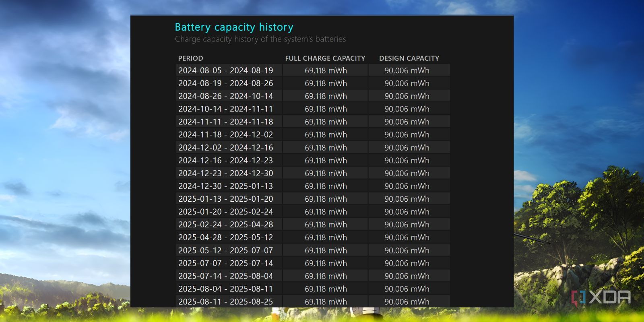Click full charge capacity for 2025-01-20 - 2025-02-24
The image size is (644, 322).
click(x=326, y=212)
